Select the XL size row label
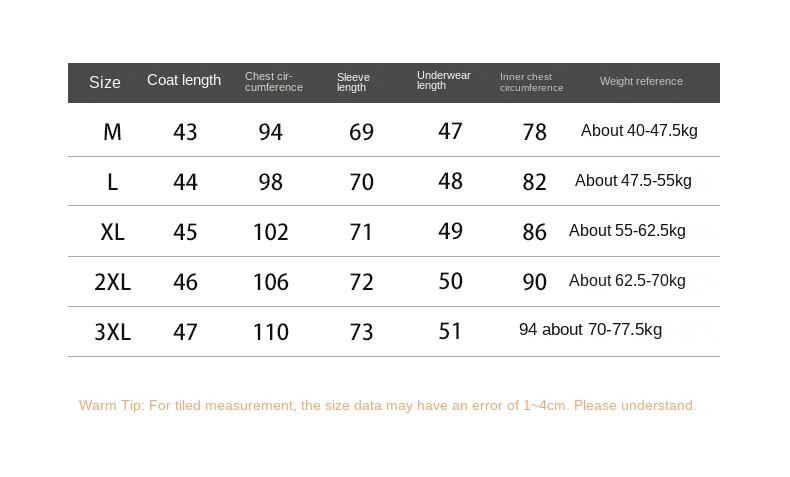 point(112,232)
